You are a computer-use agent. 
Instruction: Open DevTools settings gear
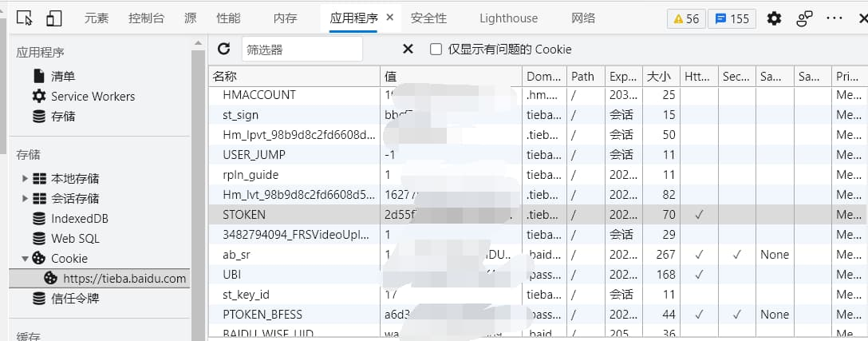774,18
